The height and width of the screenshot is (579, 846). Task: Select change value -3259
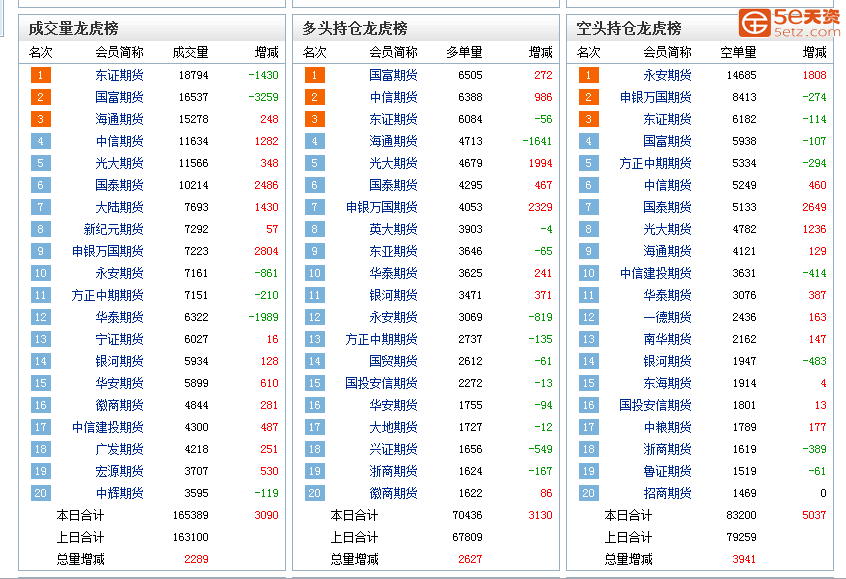pyautogui.click(x=263, y=97)
